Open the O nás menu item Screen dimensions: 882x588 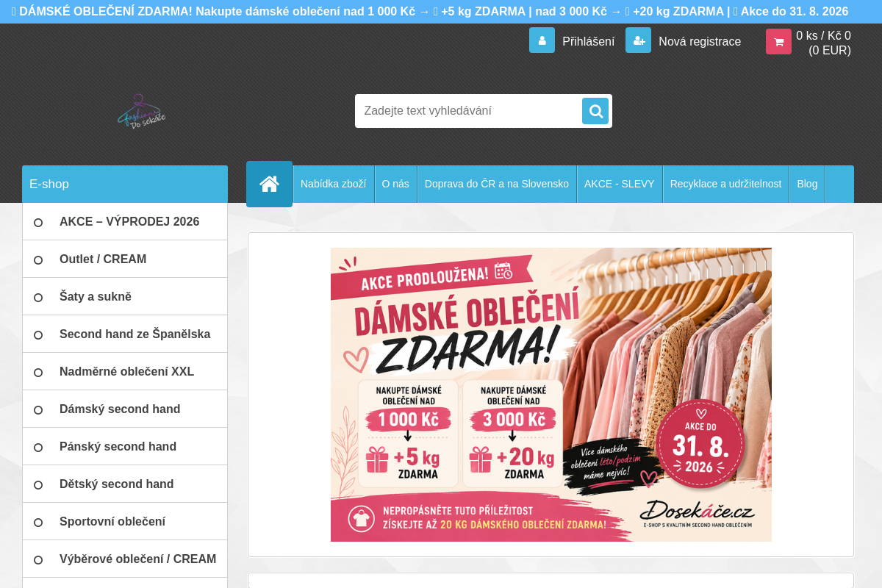tap(395, 184)
